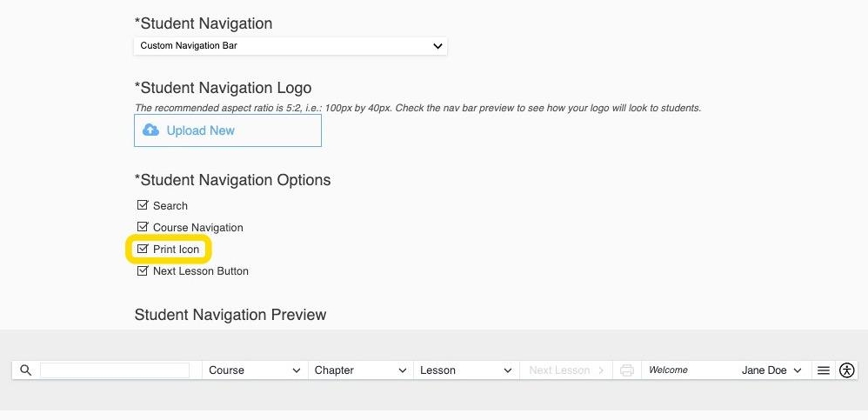Viewport: 868px width, 420px height.
Task: Uncheck the Search checkbox
Action: click(x=143, y=205)
